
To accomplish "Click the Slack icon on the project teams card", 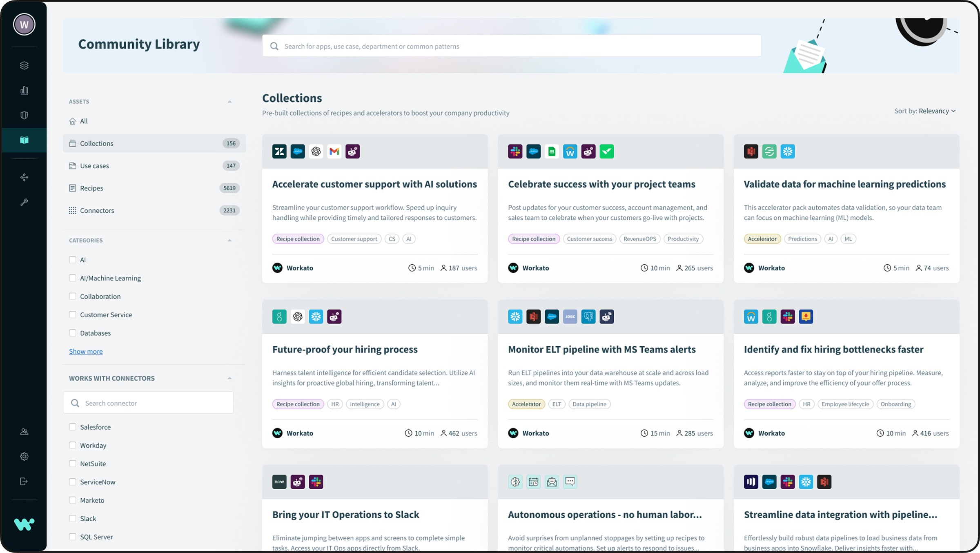I will [515, 152].
